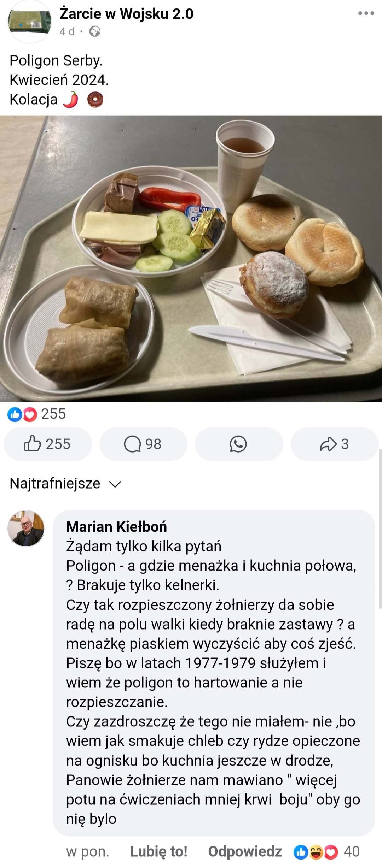Viewport: 382px width, 868px height.
Task: Click Odpowiedz to reply to comment
Action: coord(245,852)
